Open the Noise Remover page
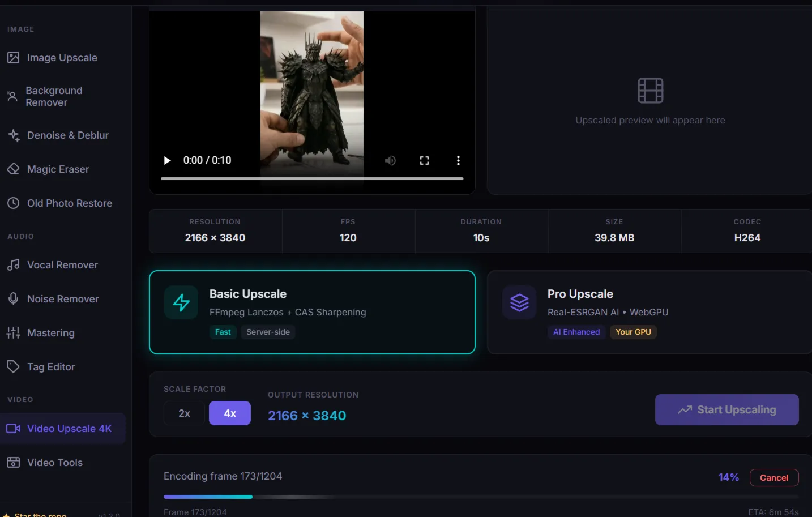 tap(62, 299)
